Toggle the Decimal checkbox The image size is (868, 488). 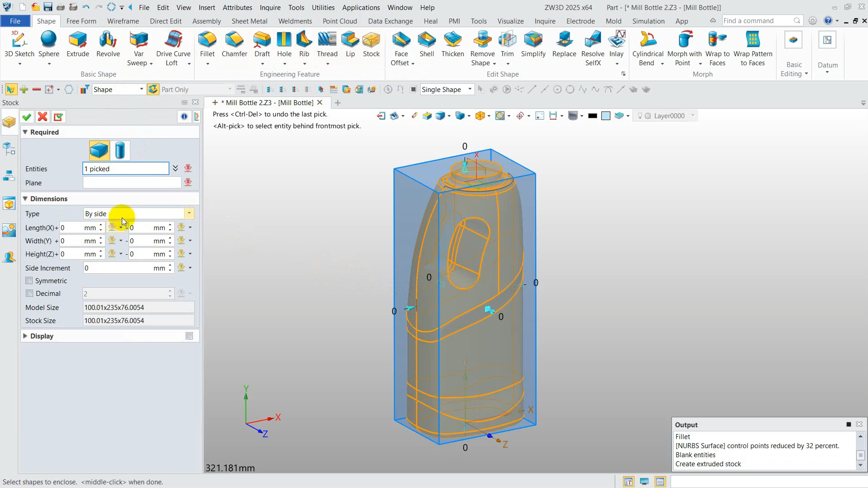click(29, 293)
